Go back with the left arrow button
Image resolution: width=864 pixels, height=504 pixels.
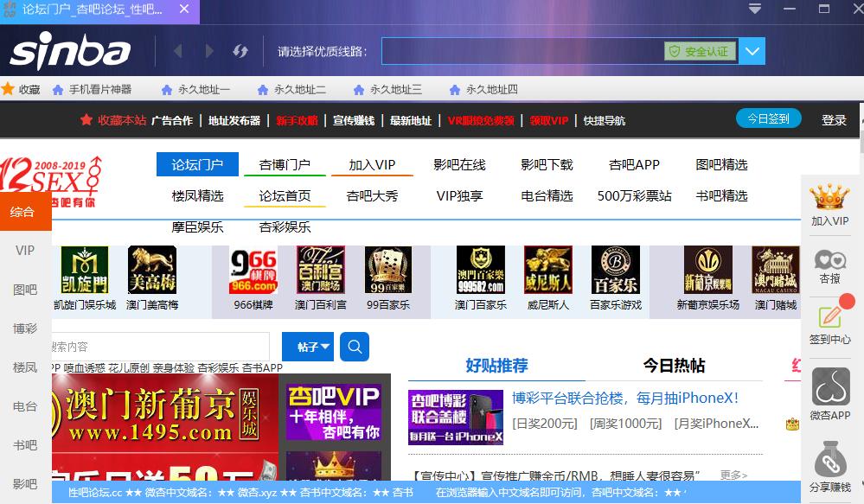coord(177,51)
